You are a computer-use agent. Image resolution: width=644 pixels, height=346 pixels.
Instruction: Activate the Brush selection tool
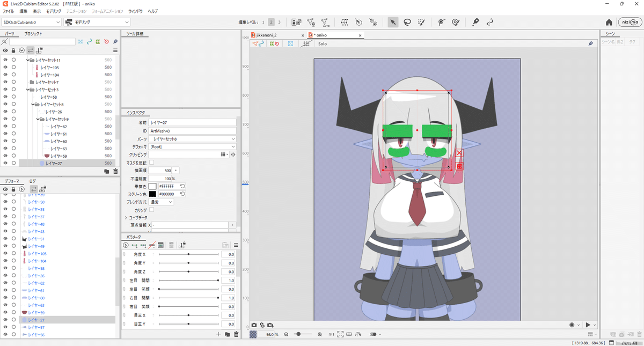422,22
